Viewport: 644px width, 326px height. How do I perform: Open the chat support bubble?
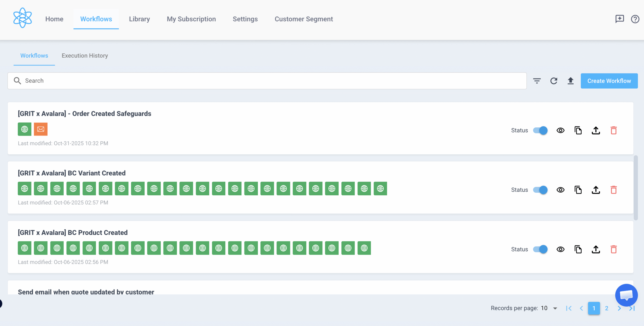pyautogui.click(x=626, y=295)
